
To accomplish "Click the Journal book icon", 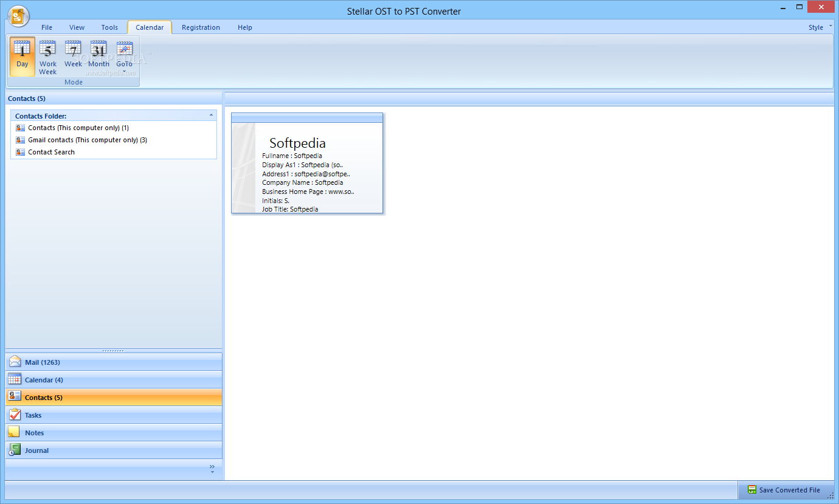I will coord(15,450).
